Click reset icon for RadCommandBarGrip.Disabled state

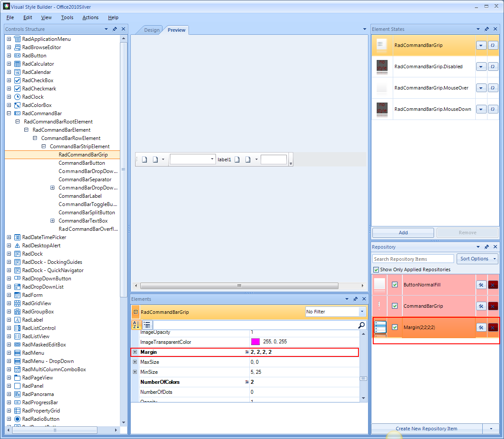click(493, 67)
